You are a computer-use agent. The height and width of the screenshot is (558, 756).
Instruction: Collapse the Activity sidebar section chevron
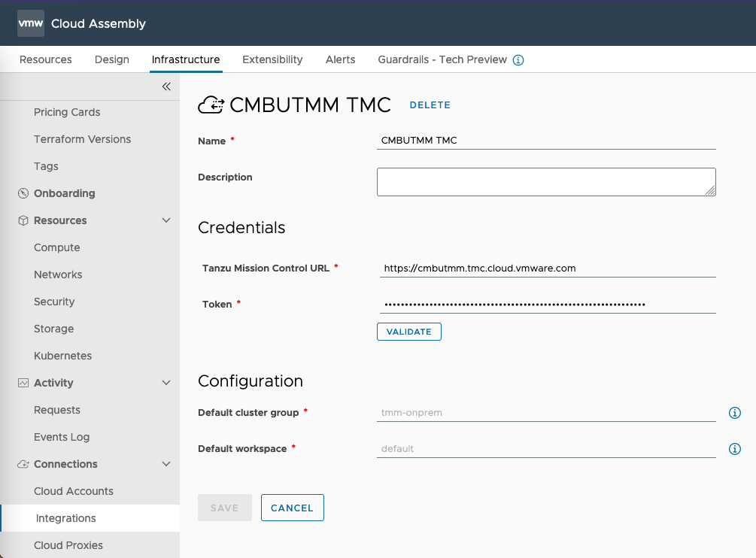point(166,383)
